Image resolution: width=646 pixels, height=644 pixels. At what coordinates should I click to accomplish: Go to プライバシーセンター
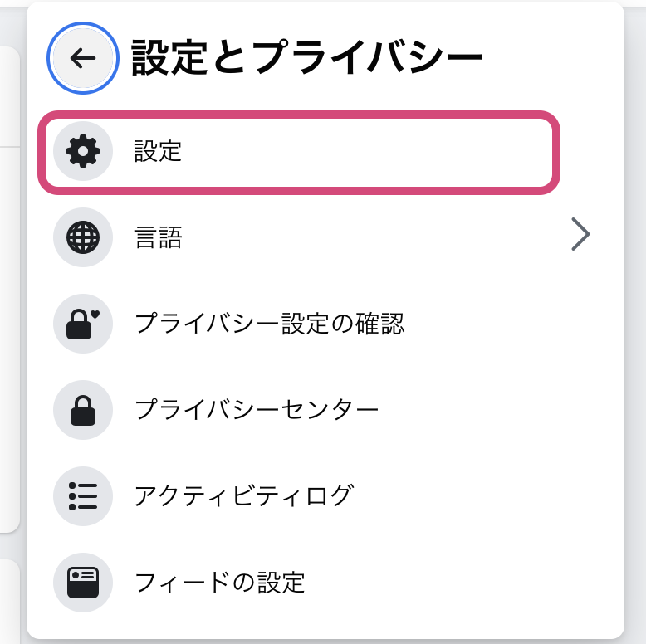click(x=257, y=410)
